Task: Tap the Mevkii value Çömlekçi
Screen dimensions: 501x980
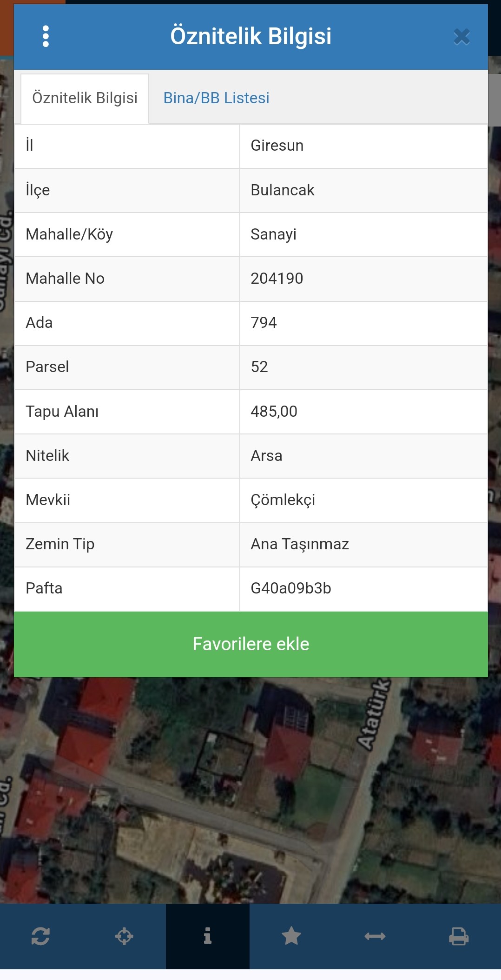Action: coord(283,500)
